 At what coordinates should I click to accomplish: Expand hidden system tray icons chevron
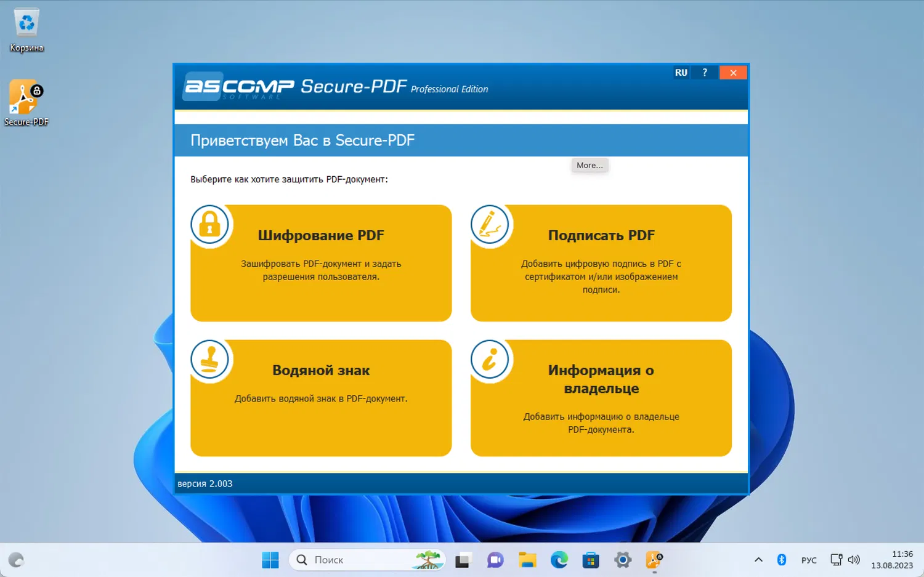coord(758,560)
